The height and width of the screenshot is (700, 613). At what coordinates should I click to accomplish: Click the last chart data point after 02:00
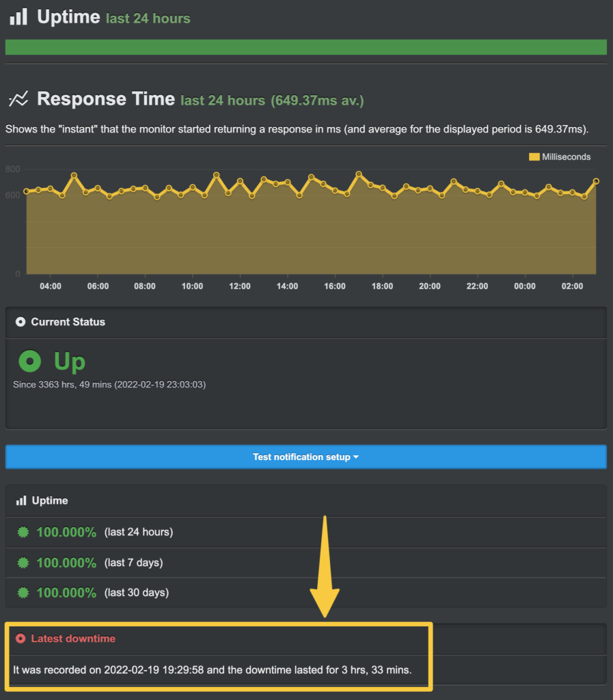click(x=596, y=181)
